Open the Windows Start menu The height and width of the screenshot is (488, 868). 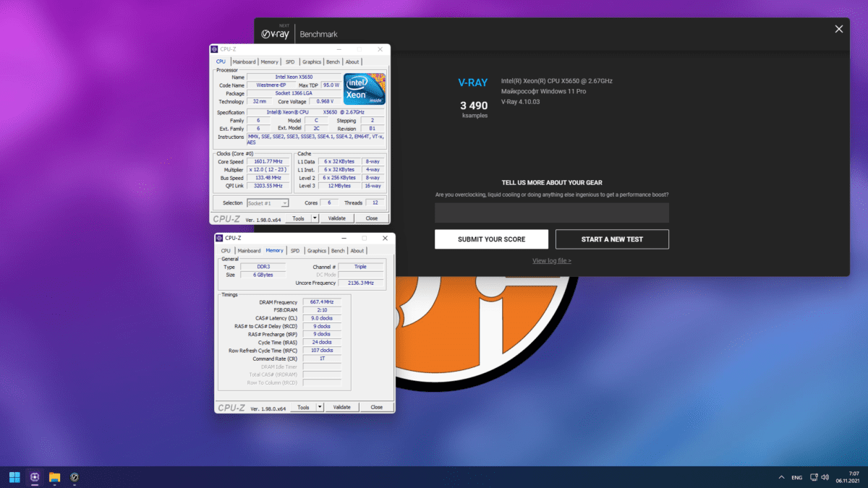click(x=14, y=477)
